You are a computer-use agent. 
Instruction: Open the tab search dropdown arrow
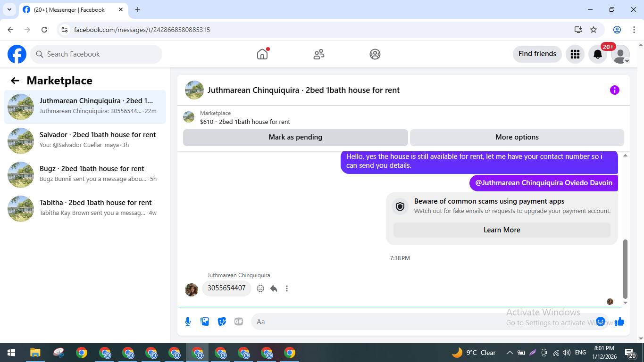click(x=9, y=9)
